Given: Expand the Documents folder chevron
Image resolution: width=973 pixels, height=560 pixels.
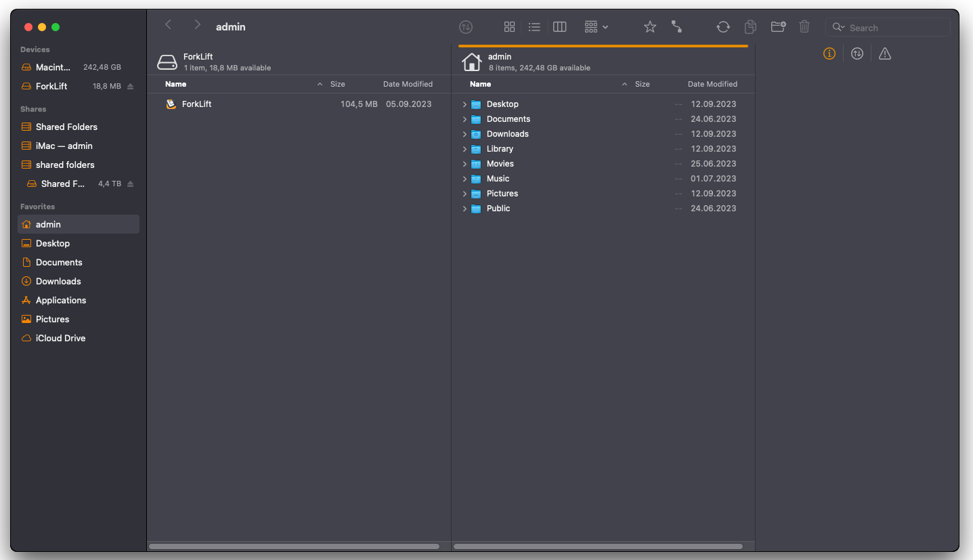Looking at the screenshot, I should tap(464, 119).
